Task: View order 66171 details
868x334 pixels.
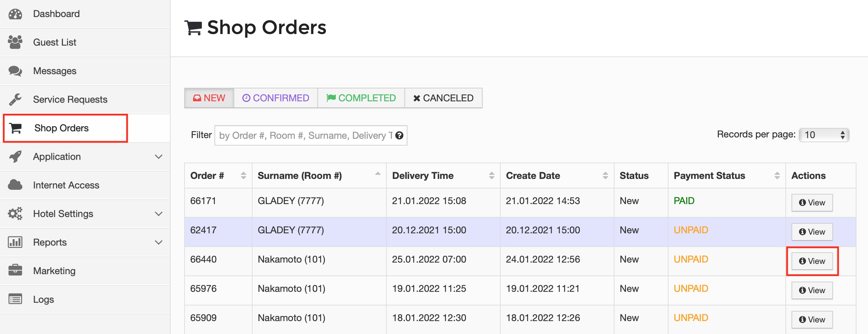Action: tap(812, 203)
